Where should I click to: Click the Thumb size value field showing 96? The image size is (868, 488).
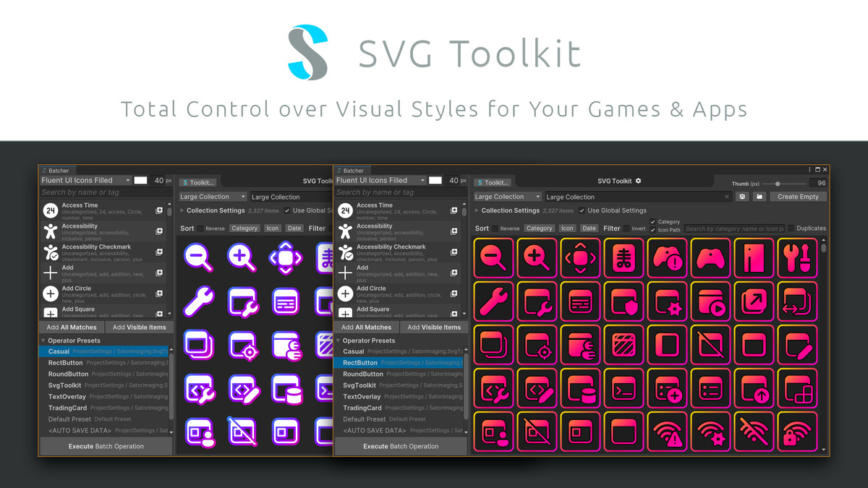point(817,184)
